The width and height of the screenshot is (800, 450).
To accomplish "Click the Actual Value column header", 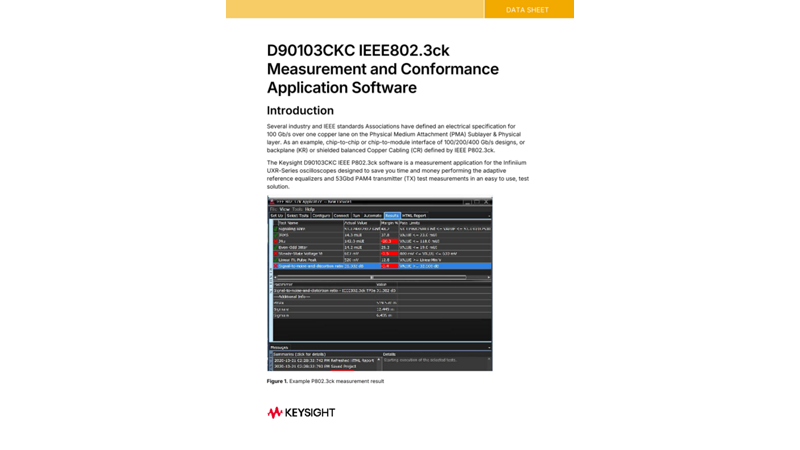I will 356,223.
